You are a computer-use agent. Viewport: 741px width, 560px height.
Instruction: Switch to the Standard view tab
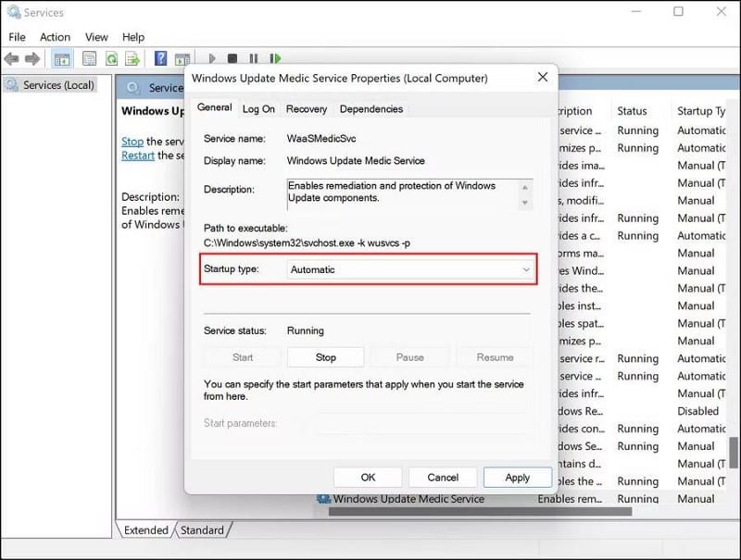click(x=203, y=530)
